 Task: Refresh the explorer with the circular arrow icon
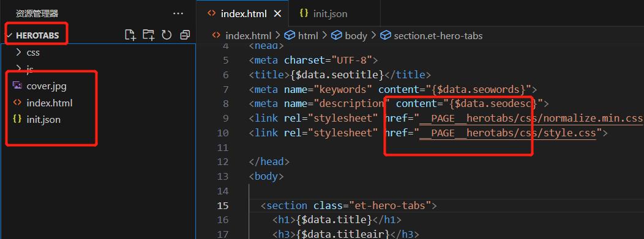pyautogui.click(x=167, y=35)
